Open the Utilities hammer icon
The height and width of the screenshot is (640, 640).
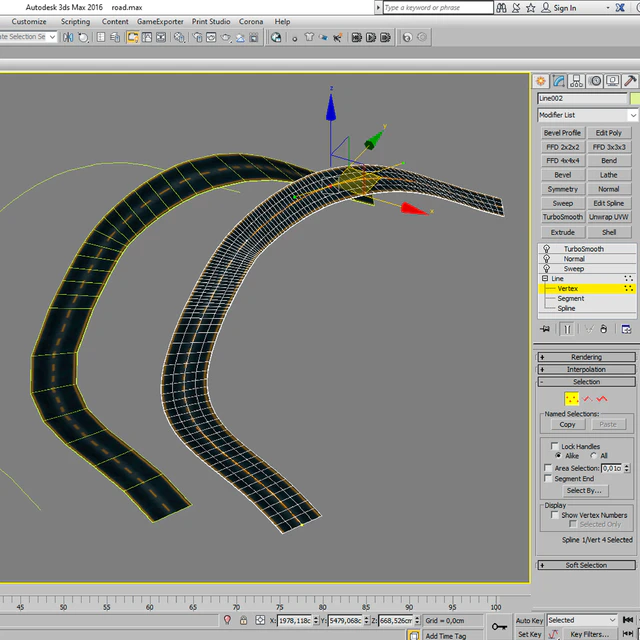pos(630,81)
